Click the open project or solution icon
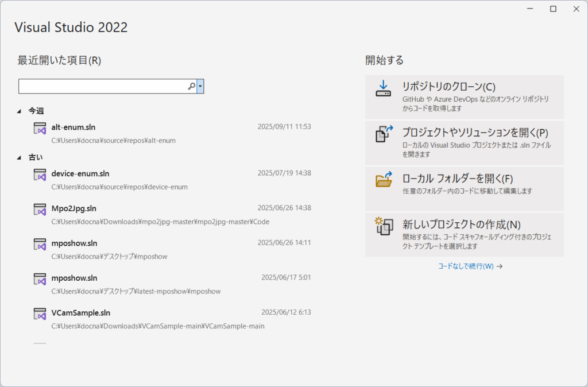Screen dimensions: 588x387 point(384,134)
